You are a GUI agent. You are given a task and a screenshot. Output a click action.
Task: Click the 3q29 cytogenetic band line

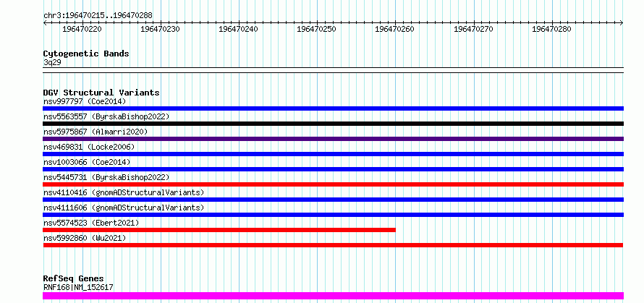pyautogui.click(x=333, y=70)
